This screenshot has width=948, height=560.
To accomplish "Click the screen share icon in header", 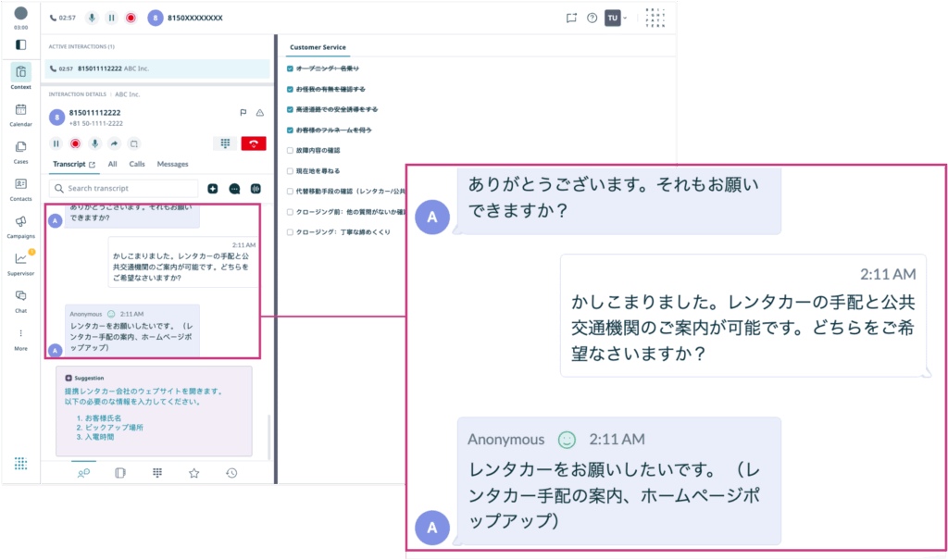I will 571,18.
